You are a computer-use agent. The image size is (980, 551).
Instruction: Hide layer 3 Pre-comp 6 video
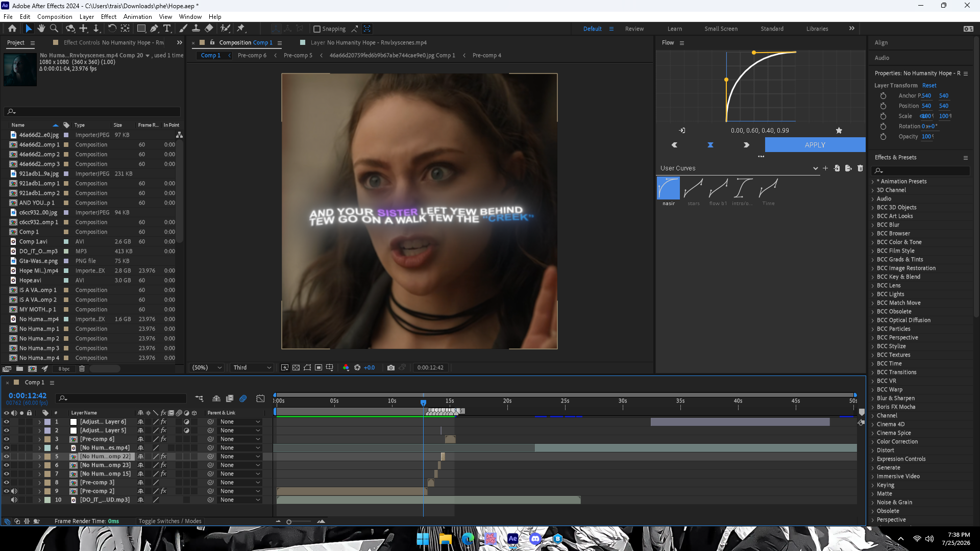click(7, 439)
